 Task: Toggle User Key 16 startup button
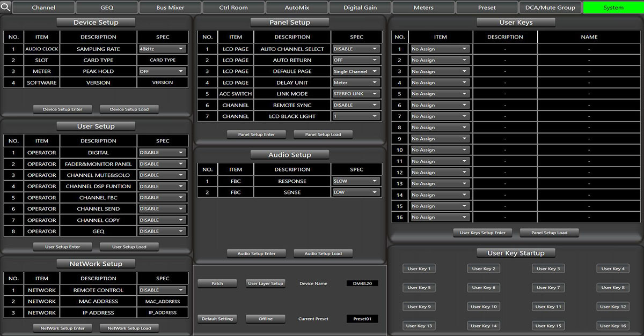pos(613,326)
